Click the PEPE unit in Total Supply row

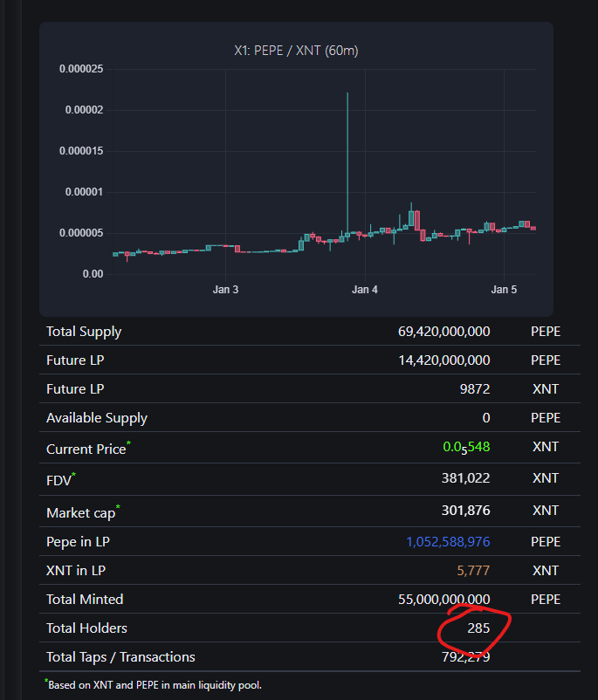[x=546, y=332]
